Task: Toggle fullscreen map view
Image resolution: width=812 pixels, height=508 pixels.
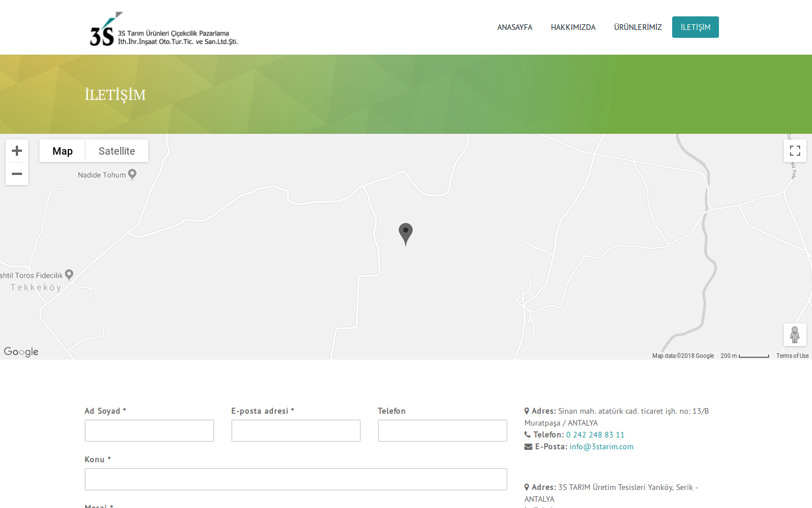Action: [x=795, y=151]
